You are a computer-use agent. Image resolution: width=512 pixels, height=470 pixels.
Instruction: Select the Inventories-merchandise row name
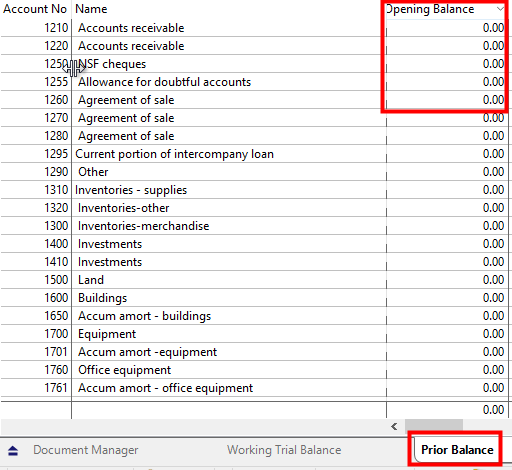(x=143, y=226)
